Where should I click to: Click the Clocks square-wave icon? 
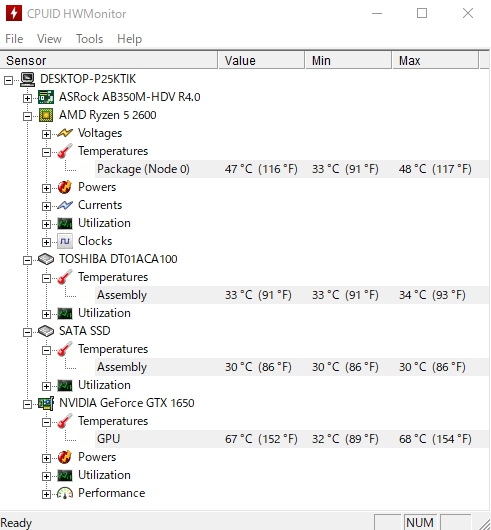65,241
